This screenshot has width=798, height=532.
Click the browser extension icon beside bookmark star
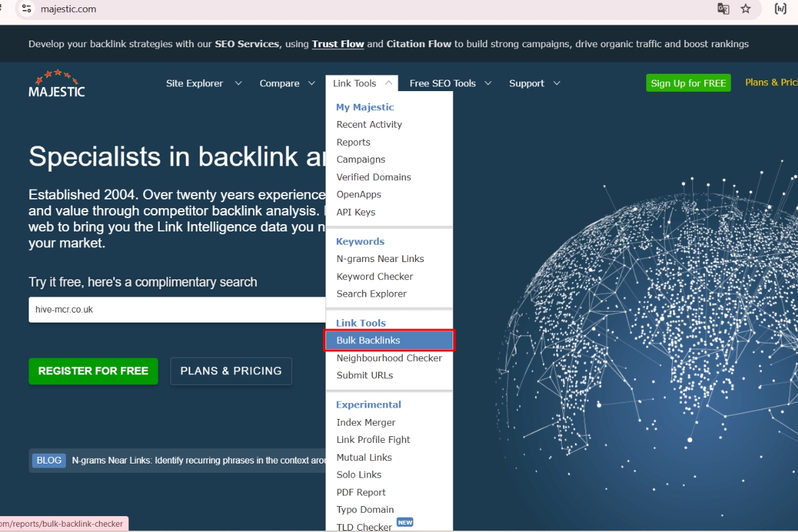[x=780, y=9]
